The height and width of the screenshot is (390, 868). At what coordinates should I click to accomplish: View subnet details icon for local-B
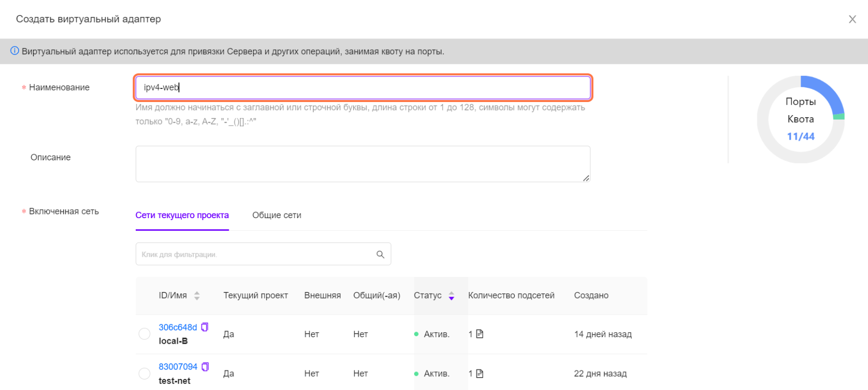coord(479,334)
